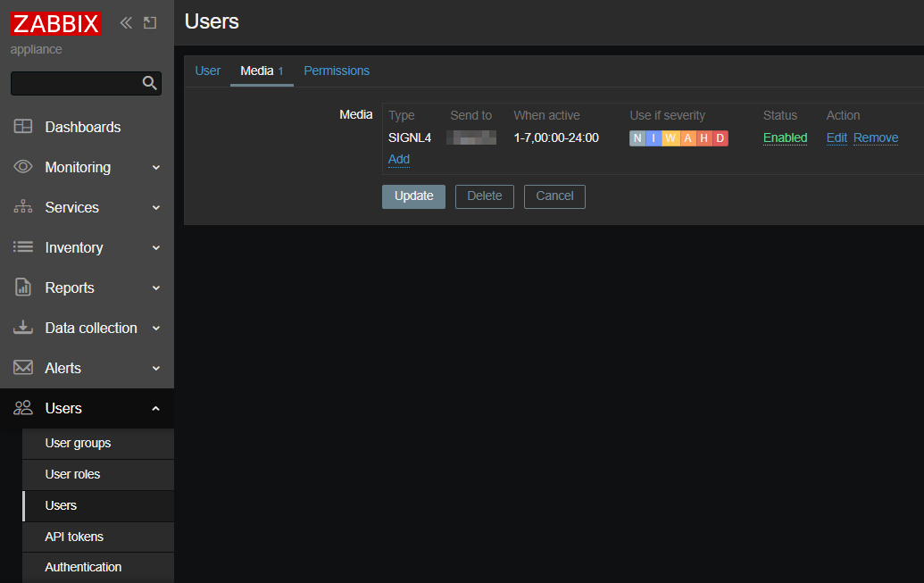Collapse the Users menu section

(x=156, y=408)
